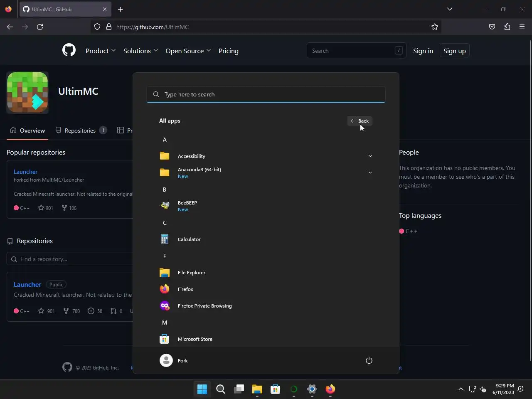
Task: Close the UltimMC · GitHub tab
Action: pos(105,9)
